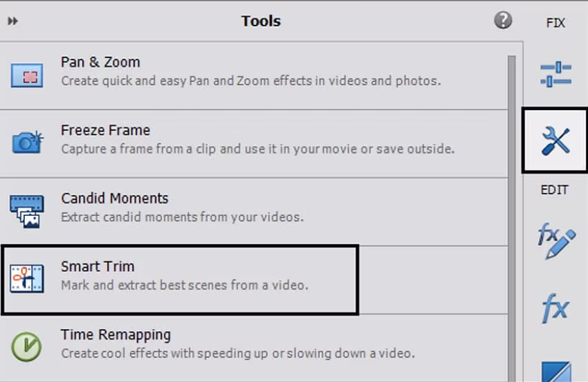Select the Tools wrench icon in sidebar

(555, 141)
